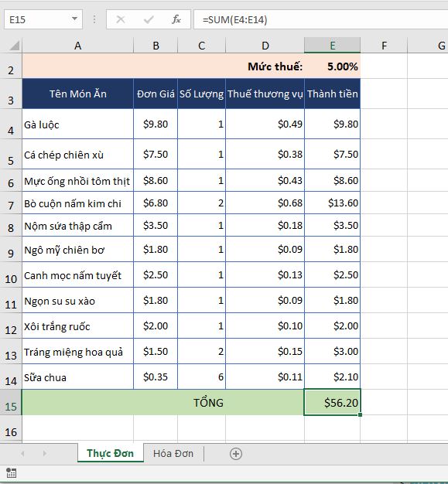The image size is (448, 484).
Task: Click the TỔNG total label cell
Action: 163,403
